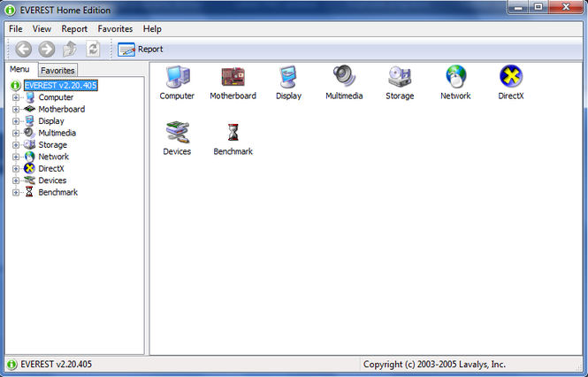
Task: Open the Computer icon in main pane
Action: click(x=177, y=82)
